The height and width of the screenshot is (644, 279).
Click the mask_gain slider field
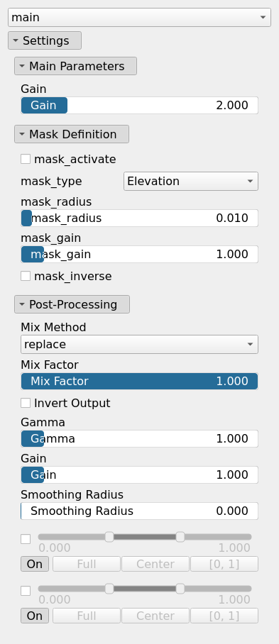pyautogui.click(x=139, y=254)
